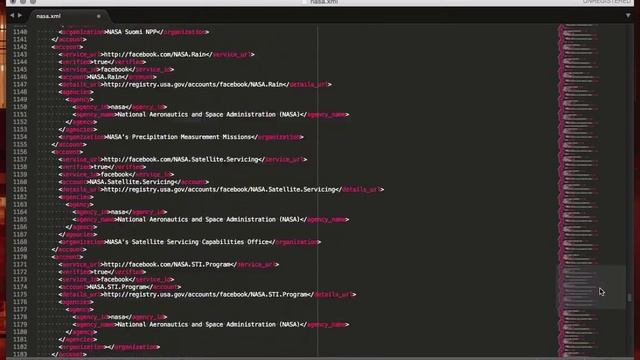The image size is (640, 360).
Task: Click registry URL for NASA.STI.Program
Action: (x=205, y=295)
